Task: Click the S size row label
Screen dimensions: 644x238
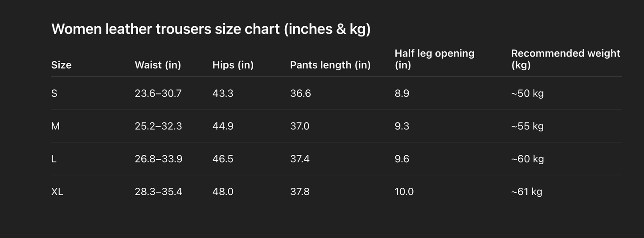Action: coord(54,93)
